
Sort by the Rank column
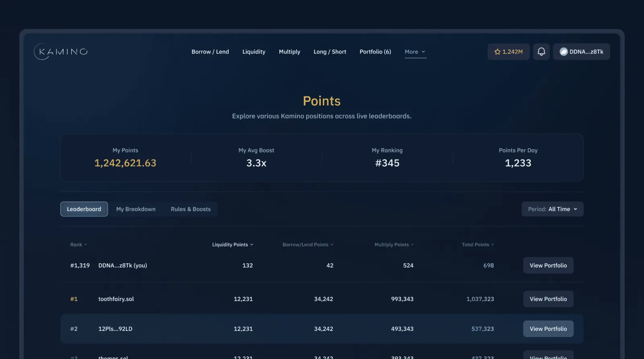tap(78, 244)
